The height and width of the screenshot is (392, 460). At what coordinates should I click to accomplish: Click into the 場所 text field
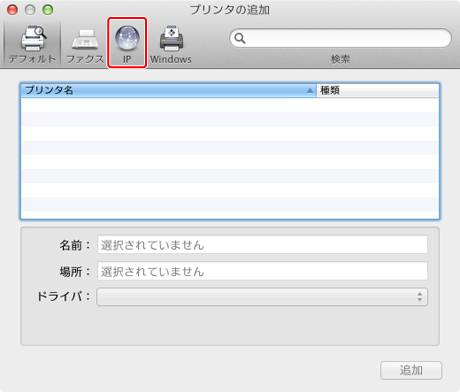(262, 271)
